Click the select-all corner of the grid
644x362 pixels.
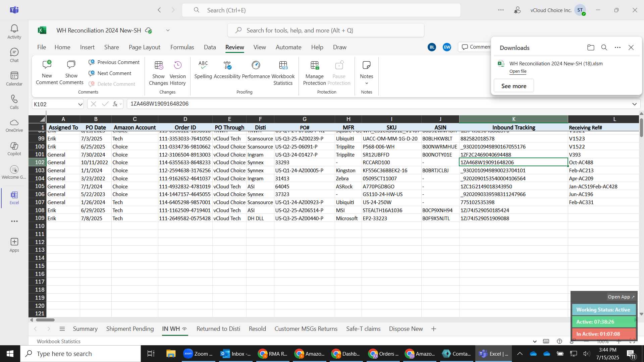[x=37, y=119]
